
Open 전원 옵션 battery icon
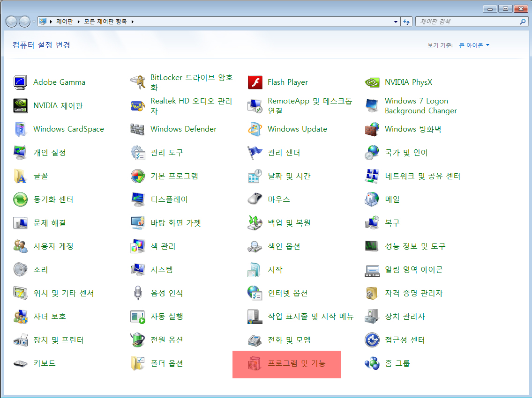138,340
